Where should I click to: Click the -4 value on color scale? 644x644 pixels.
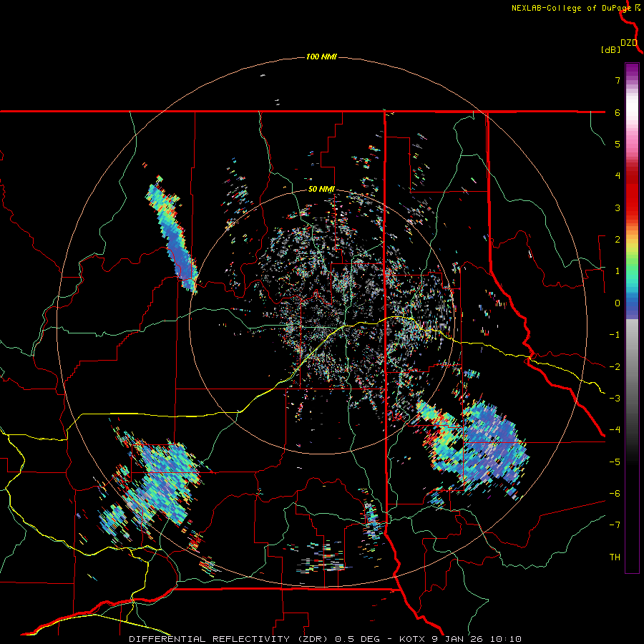click(615, 430)
